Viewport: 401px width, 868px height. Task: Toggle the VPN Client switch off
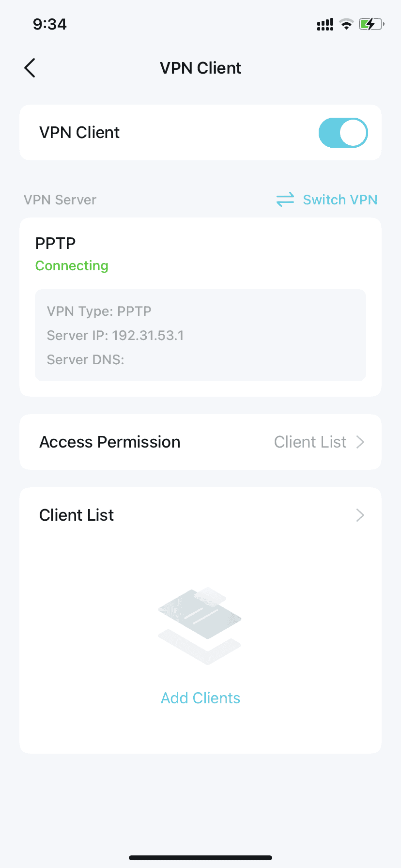(343, 132)
